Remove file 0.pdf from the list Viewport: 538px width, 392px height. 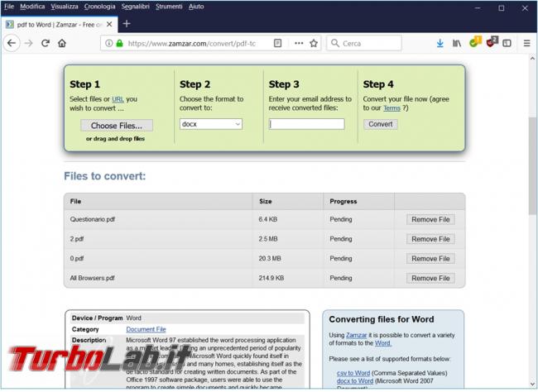coord(430,259)
